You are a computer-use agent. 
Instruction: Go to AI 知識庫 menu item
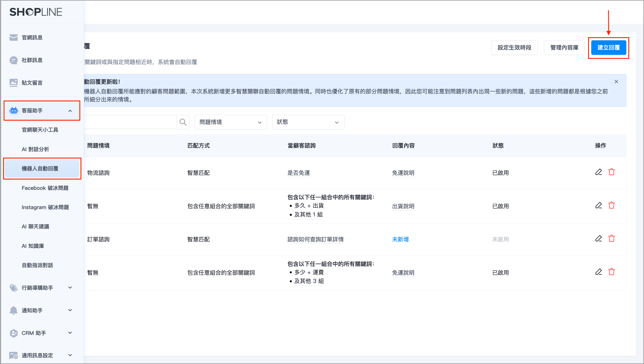[33, 246]
